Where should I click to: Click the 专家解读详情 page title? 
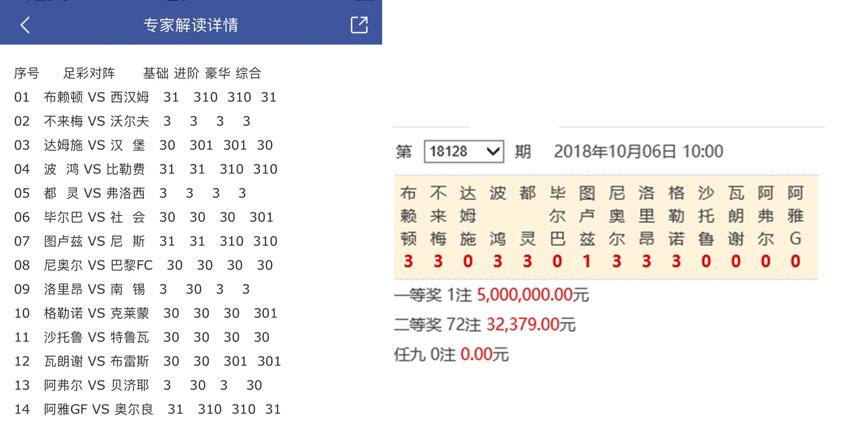point(191,25)
